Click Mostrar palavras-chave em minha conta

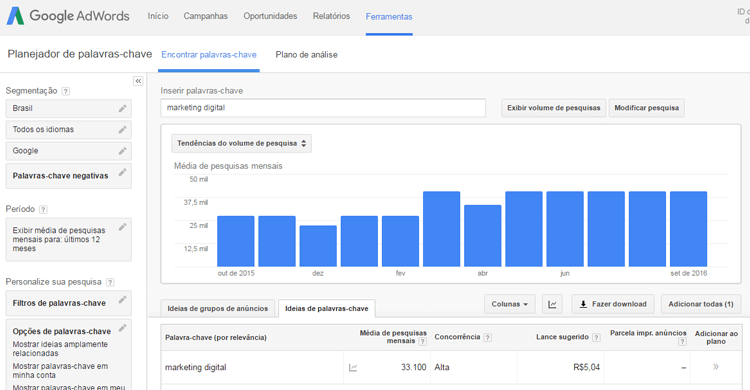[60, 370]
